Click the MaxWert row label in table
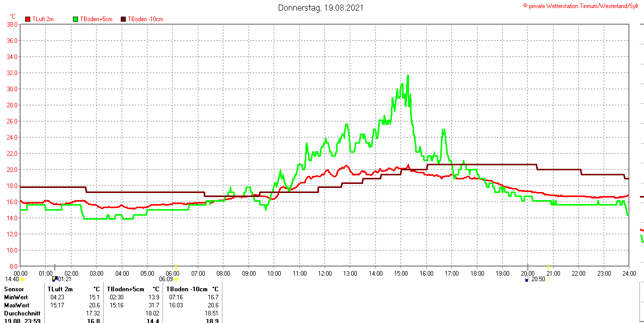Image resolution: width=644 pixels, height=323 pixels. [x=17, y=305]
